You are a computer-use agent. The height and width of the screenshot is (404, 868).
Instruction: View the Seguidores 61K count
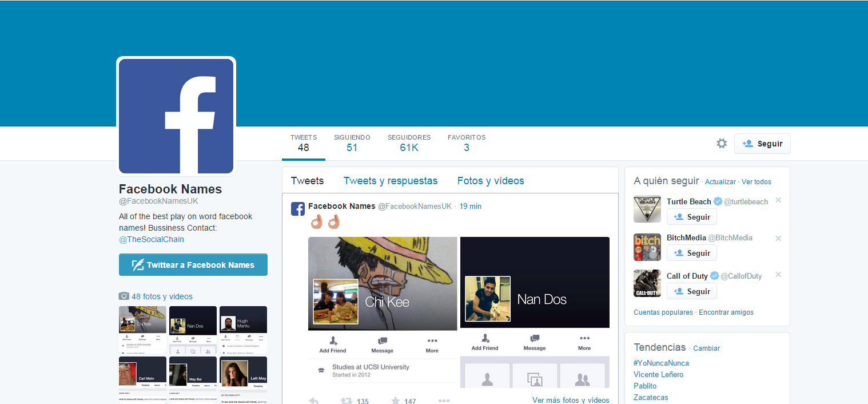click(409, 143)
